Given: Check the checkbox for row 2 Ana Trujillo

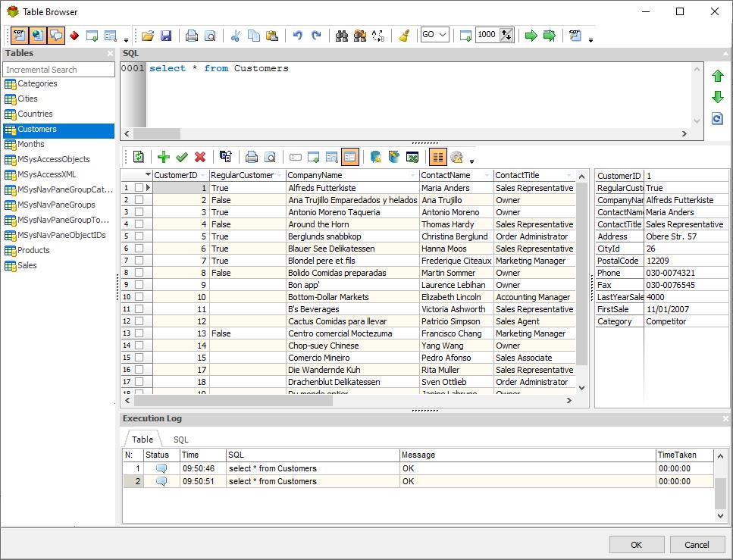Looking at the screenshot, I should pyautogui.click(x=139, y=199).
